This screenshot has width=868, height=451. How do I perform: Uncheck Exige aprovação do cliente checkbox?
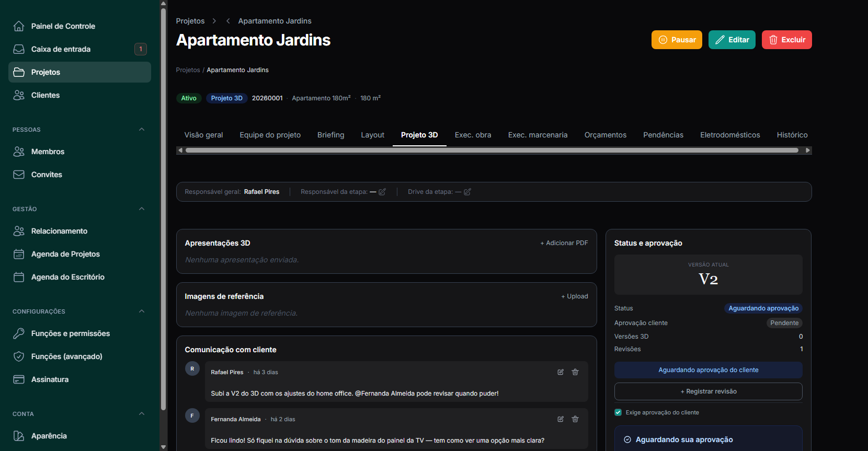click(x=618, y=412)
